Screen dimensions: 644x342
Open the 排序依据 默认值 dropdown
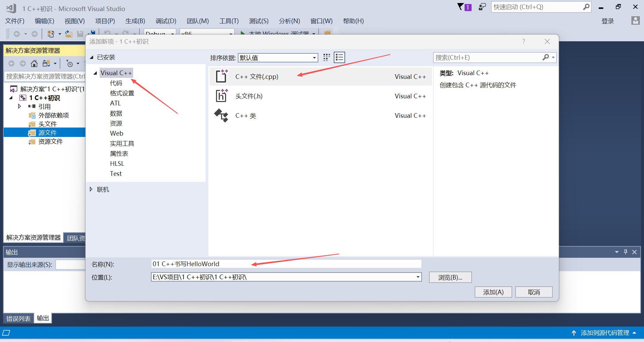pyautogui.click(x=278, y=58)
